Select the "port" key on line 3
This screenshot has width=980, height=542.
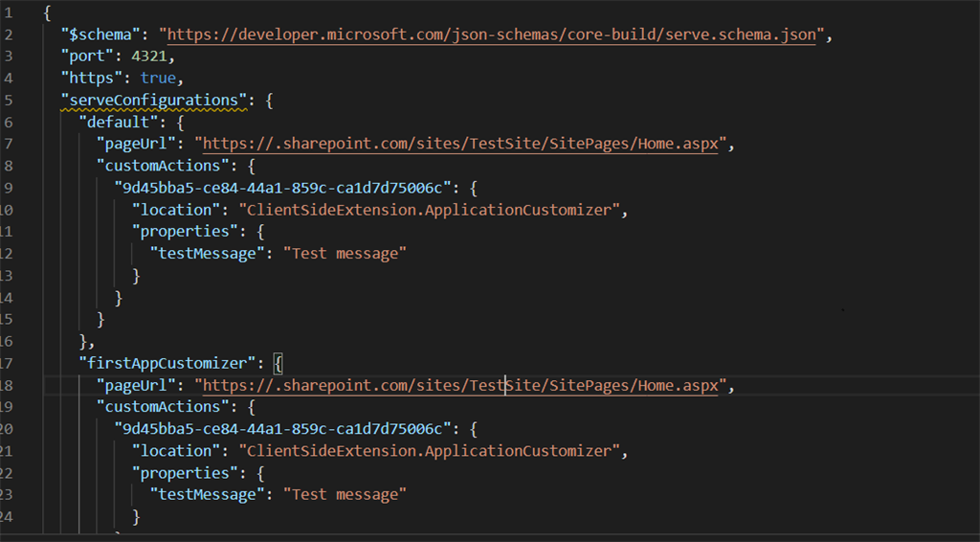point(87,56)
